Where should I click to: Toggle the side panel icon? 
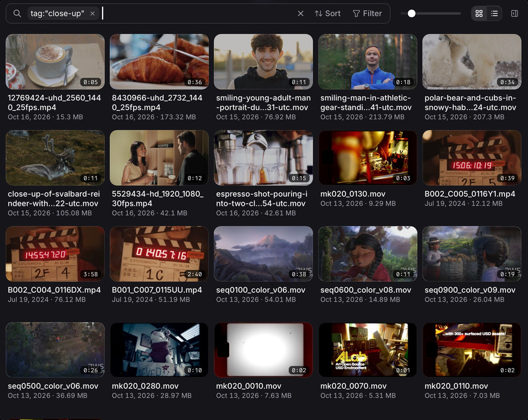coord(514,14)
